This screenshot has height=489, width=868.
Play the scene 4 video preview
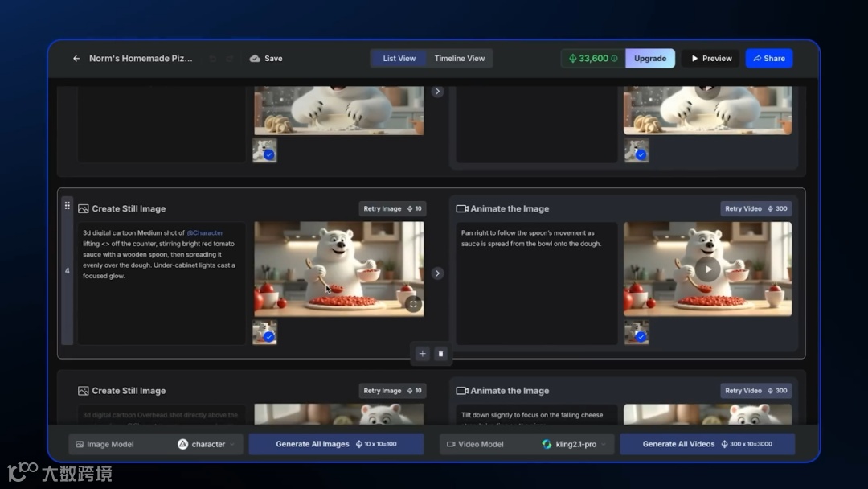[x=707, y=269]
